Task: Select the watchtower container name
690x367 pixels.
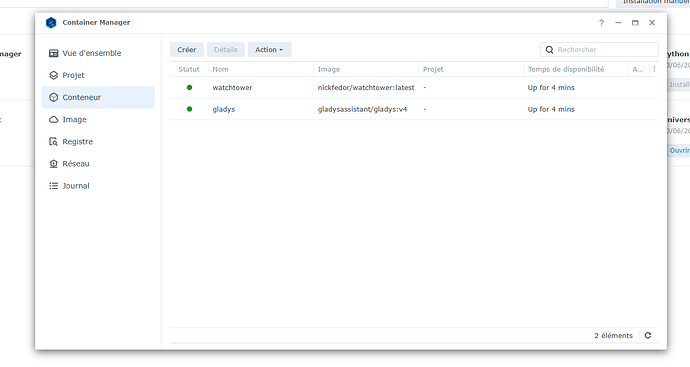Action: click(232, 88)
